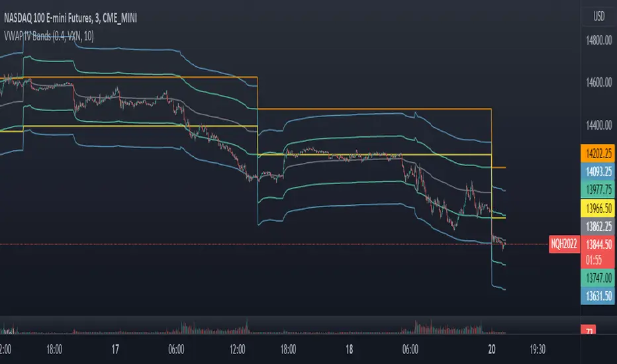The height and width of the screenshot is (364, 617).
Task: Click the 20 date marker on time axis
Action: click(491, 349)
